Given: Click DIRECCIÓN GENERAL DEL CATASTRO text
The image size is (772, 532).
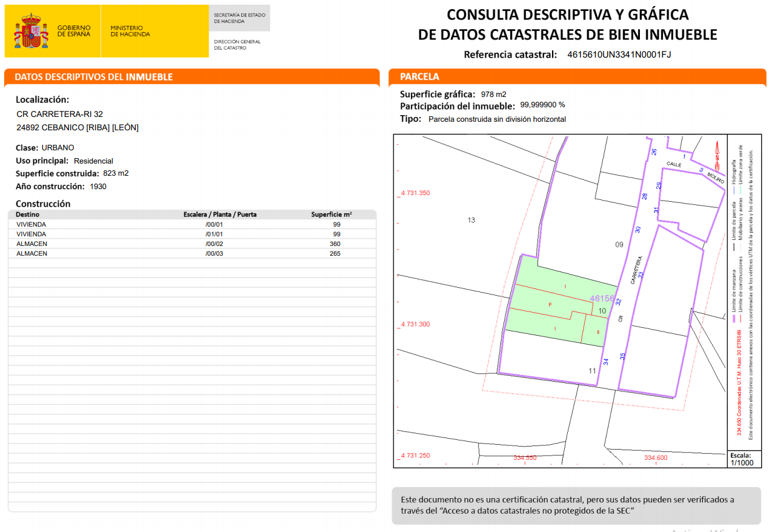Looking at the screenshot, I should pyautogui.click(x=237, y=45).
